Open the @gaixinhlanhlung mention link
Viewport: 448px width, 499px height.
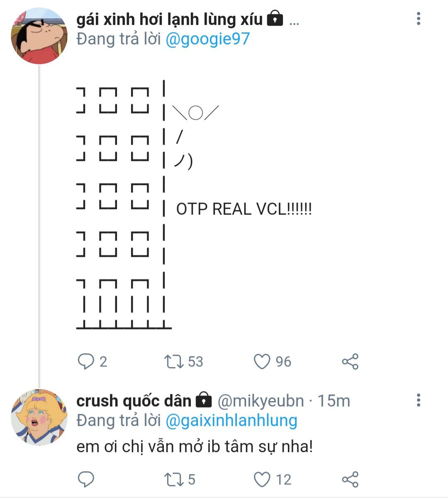[x=231, y=421]
